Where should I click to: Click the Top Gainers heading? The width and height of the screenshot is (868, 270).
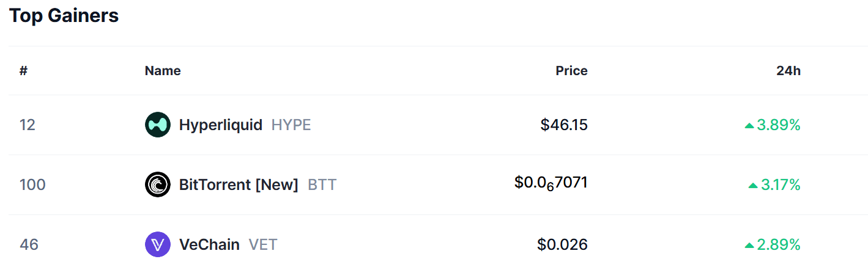(x=64, y=15)
